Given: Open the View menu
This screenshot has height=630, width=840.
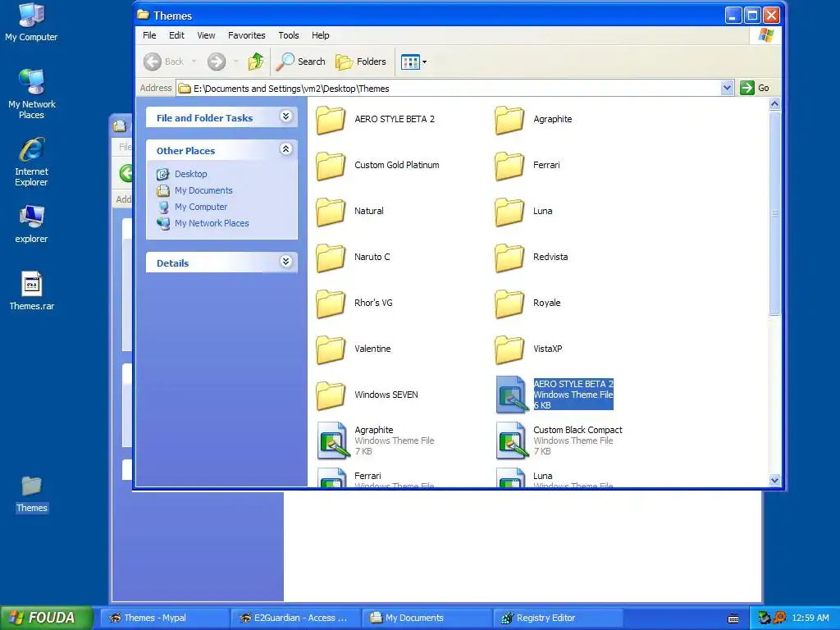Looking at the screenshot, I should click(206, 35).
